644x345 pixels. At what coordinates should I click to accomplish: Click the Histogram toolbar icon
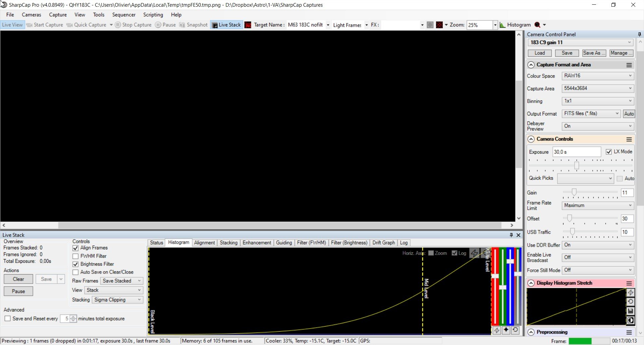pyautogui.click(x=515, y=25)
